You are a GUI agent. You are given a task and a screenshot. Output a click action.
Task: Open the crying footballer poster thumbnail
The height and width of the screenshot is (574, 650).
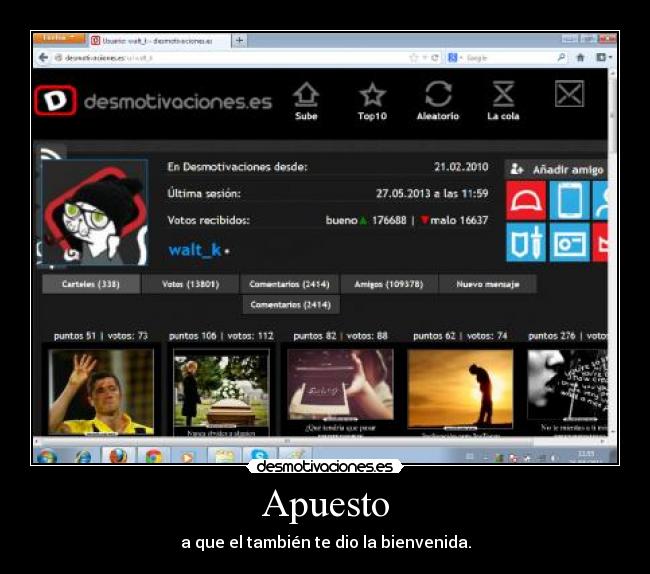(x=102, y=392)
